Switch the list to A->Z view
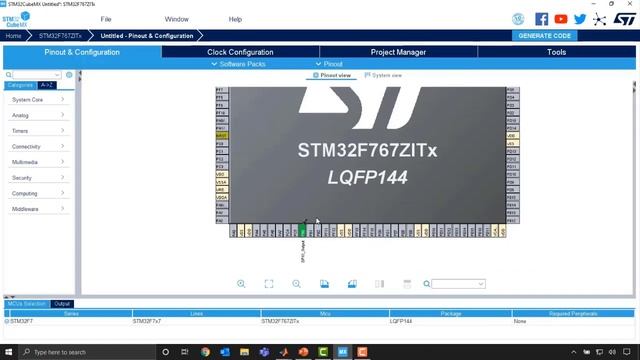This screenshot has height=360, width=640. coord(47,85)
